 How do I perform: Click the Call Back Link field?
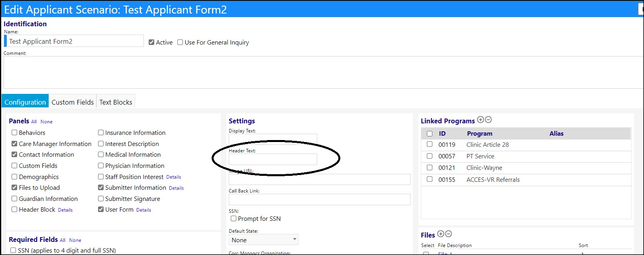coord(320,199)
